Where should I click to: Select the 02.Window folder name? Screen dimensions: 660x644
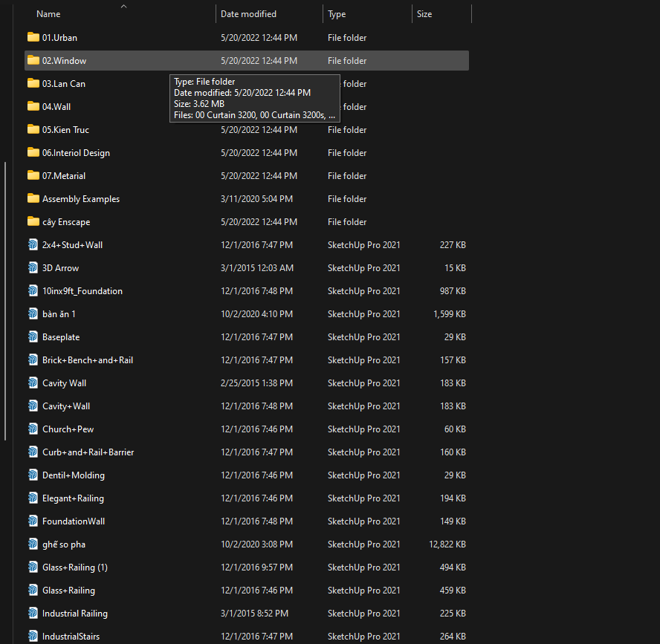point(64,61)
